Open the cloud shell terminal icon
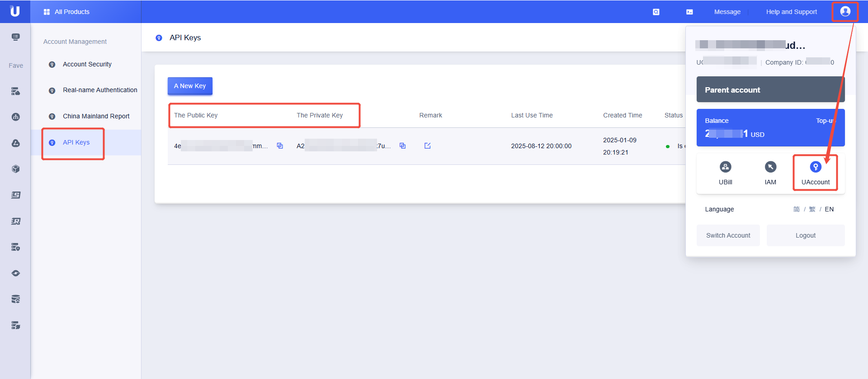The image size is (868, 379). pyautogui.click(x=689, y=12)
